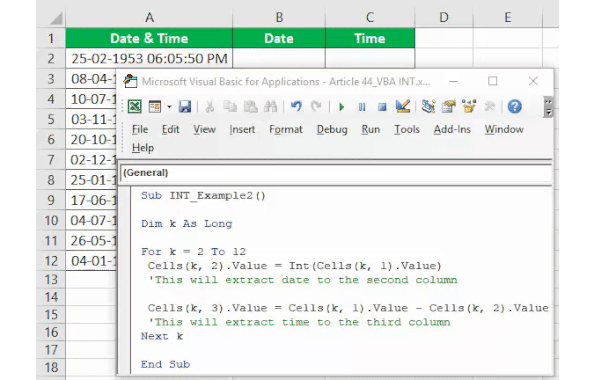Click the 'Time' header cell in C1
The height and width of the screenshot is (380, 594).
[370, 38]
